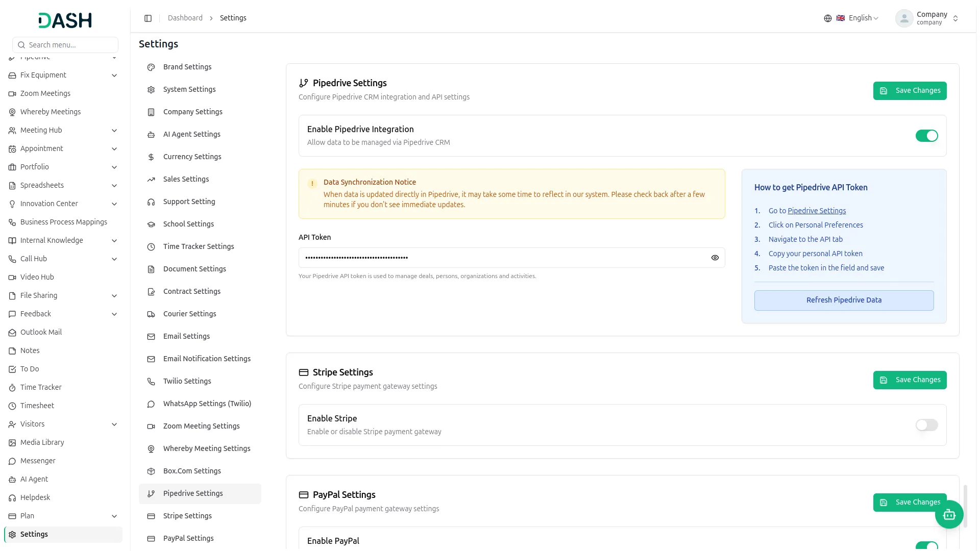This screenshot has height=551, width=980.
Task: Expand the Call Hub chevron
Action: click(x=114, y=259)
